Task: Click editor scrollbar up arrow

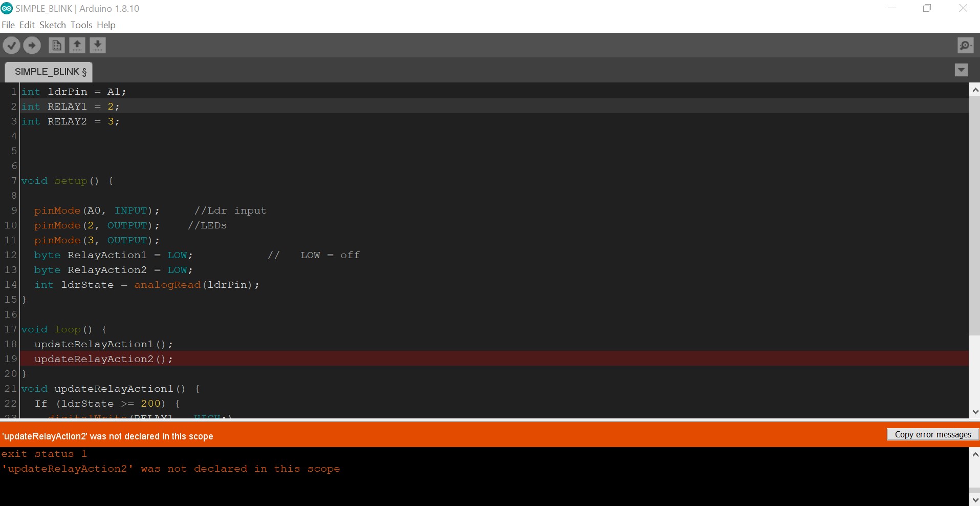Action: 975,90
